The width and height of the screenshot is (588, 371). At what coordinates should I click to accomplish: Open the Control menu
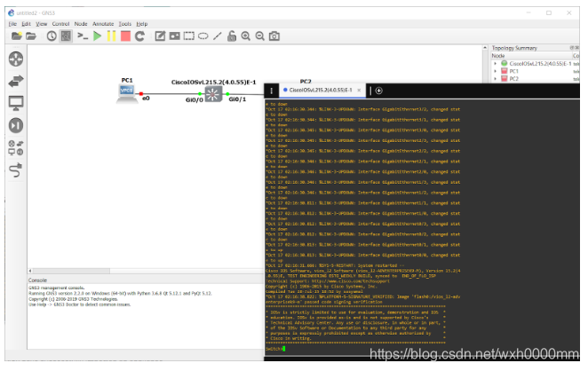click(60, 24)
